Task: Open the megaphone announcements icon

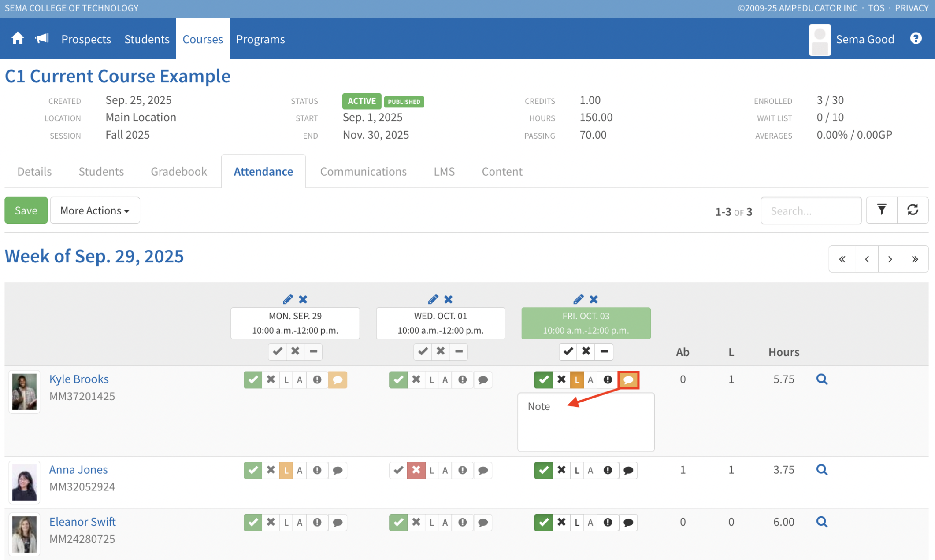Action: (42, 39)
